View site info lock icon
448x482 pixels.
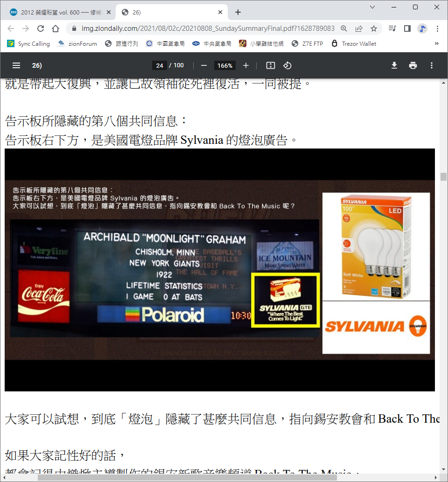[x=74, y=28]
